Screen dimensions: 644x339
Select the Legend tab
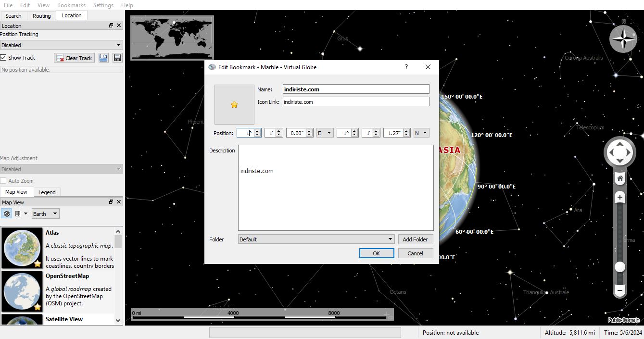click(47, 192)
